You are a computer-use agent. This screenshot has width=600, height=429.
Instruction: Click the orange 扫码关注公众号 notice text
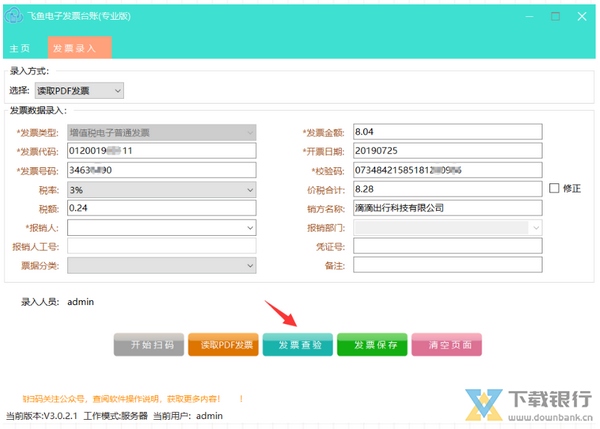pos(121,399)
